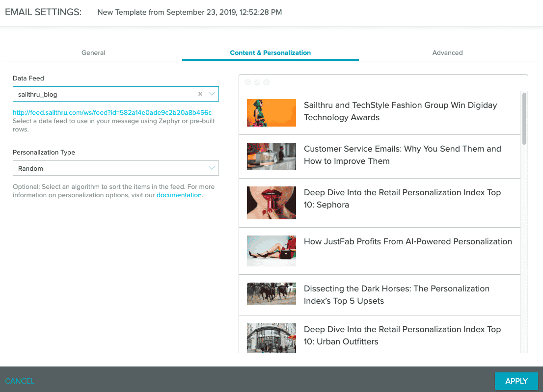Viewport: 543px width, 392px height.
Task: Open the How JustFab Profits article title
Action: [407, 241]
